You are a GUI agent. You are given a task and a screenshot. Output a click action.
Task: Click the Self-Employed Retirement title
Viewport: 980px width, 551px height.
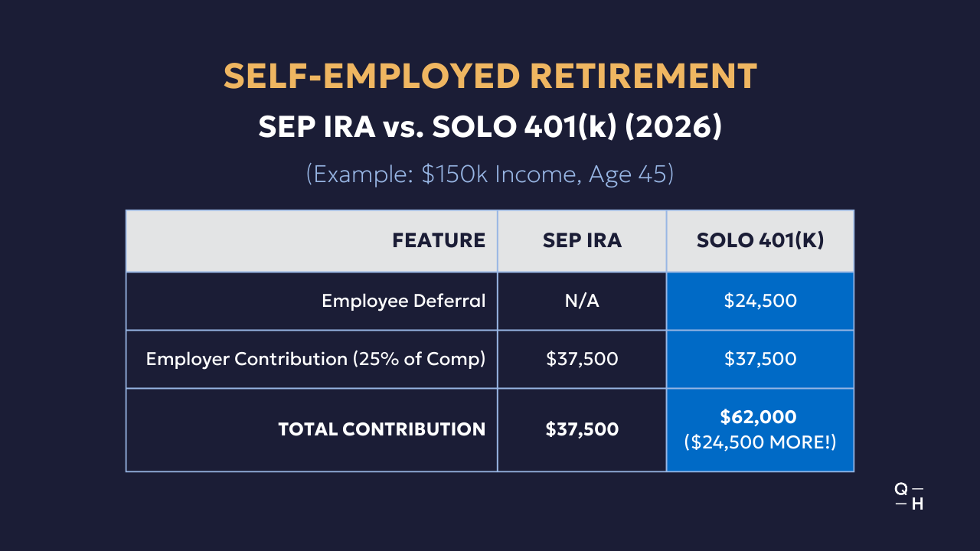[490, 77]
